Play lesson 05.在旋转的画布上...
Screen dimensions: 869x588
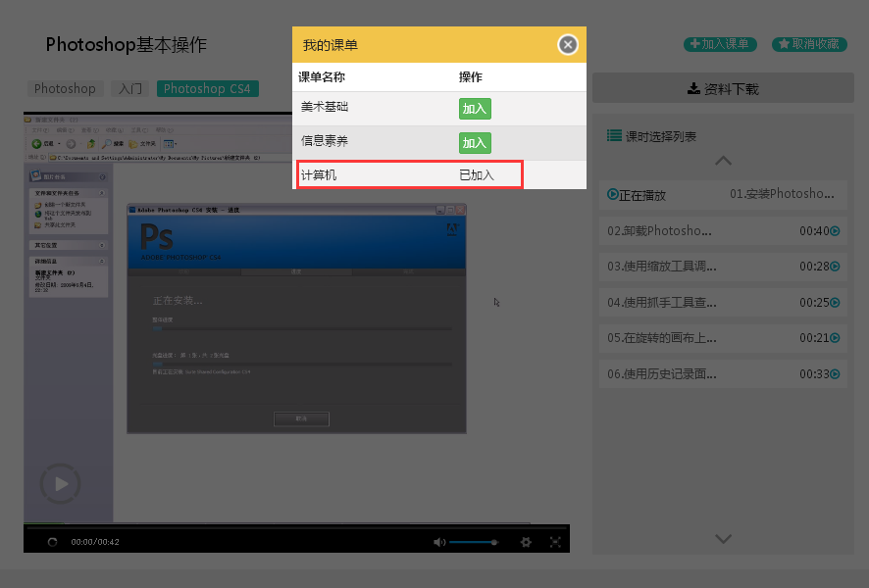coord(723,338)
